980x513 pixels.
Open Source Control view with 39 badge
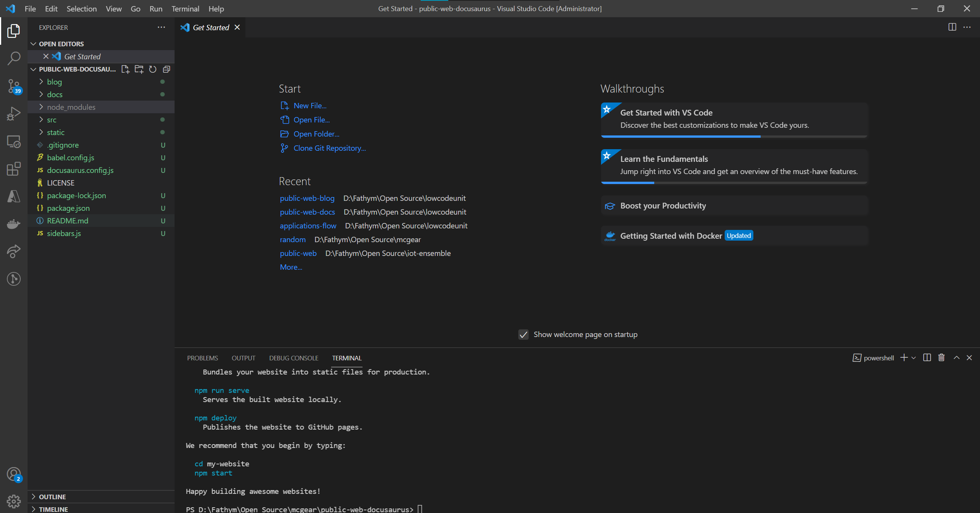click(14, 86)
